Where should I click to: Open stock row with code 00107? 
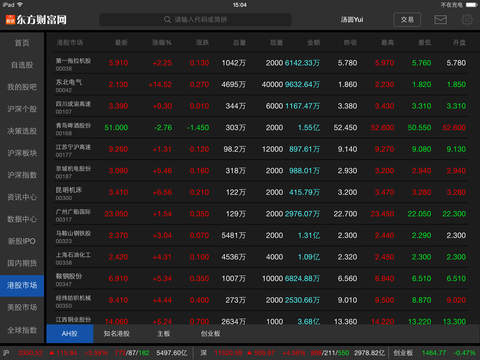click(261, 106)
